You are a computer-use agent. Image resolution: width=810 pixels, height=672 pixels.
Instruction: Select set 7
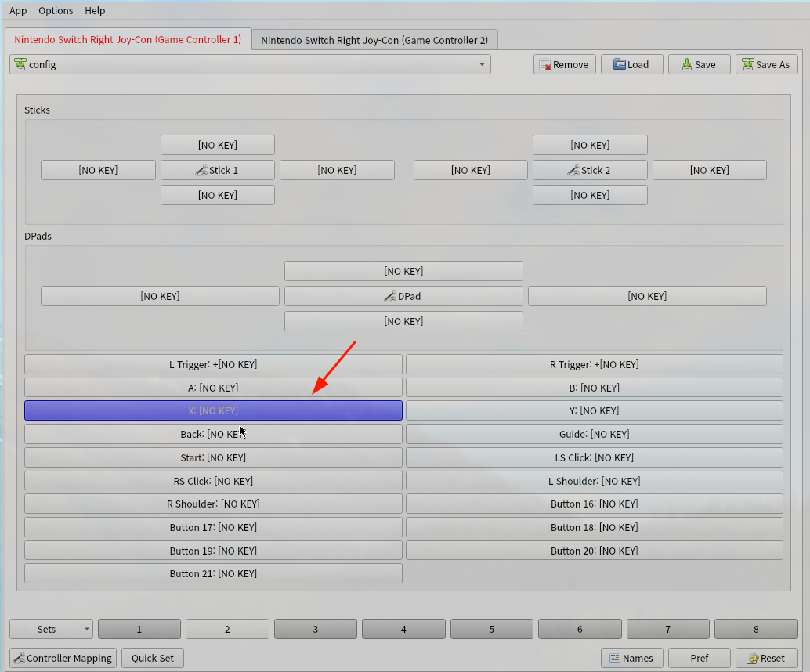[668, 629]
